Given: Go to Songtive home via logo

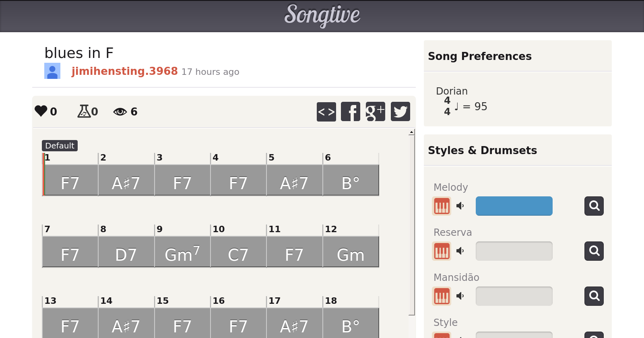Looking at the screenshot, I should click(322, 15).
